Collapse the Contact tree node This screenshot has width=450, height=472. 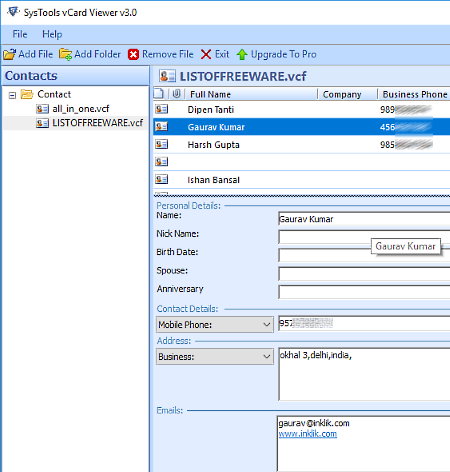(12, 96)
